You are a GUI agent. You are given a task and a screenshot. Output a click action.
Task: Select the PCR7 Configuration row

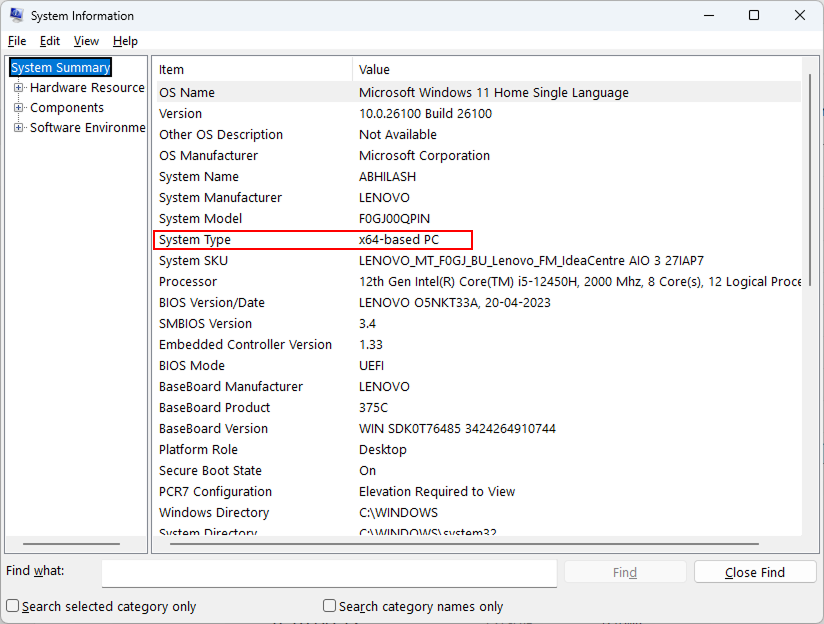[478, 492]
